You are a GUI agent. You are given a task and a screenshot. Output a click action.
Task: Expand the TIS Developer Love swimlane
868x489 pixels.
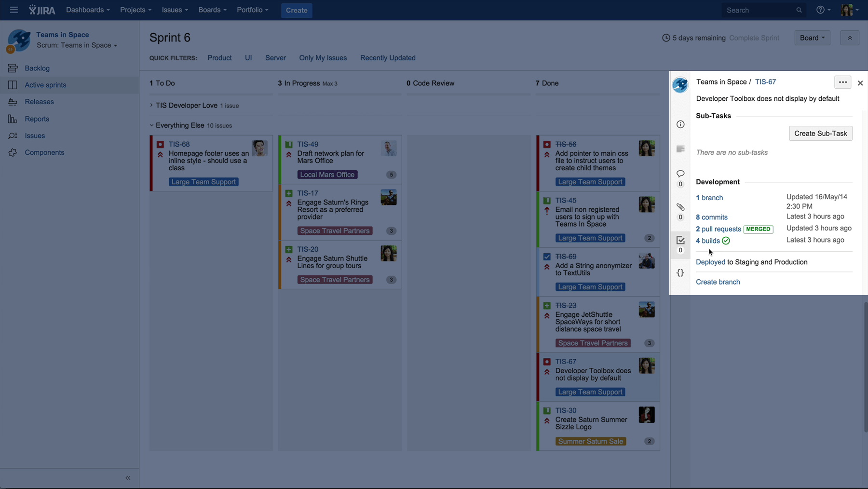click(x=151, y=105)
